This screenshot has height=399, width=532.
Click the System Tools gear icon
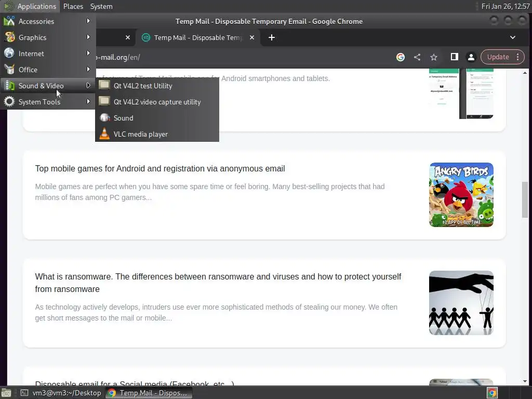pos(9,101)
